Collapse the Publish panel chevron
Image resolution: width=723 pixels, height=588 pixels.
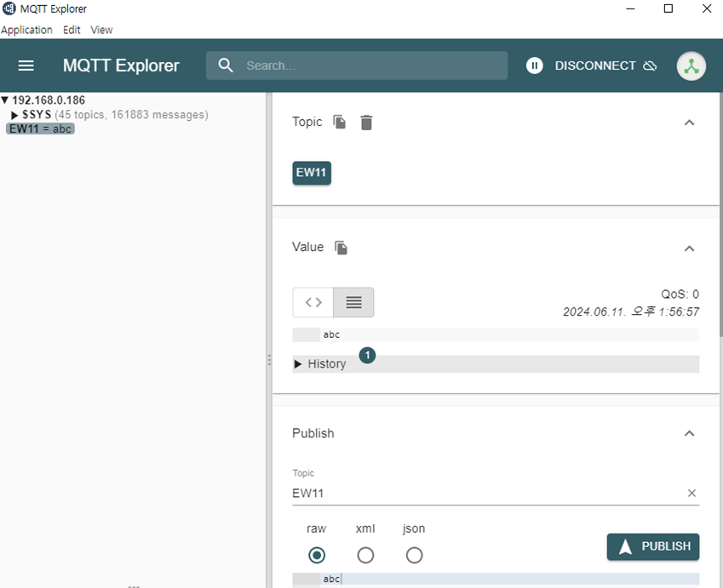click(689, 433)
